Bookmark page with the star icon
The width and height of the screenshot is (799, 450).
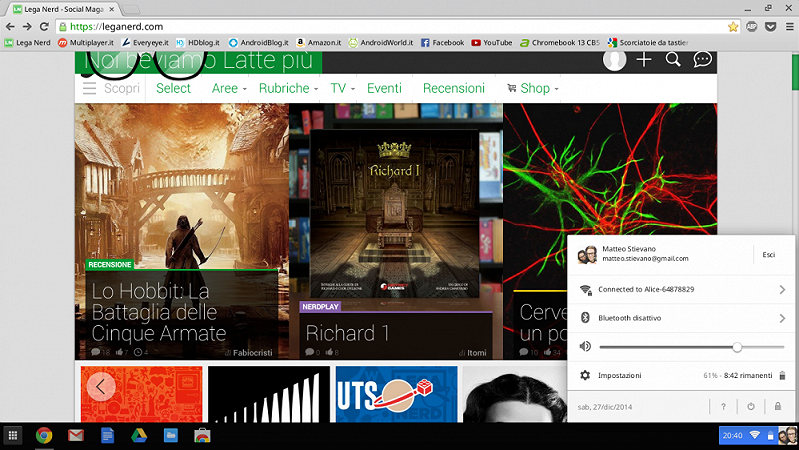pyautogui.click(x=733, y=27)
